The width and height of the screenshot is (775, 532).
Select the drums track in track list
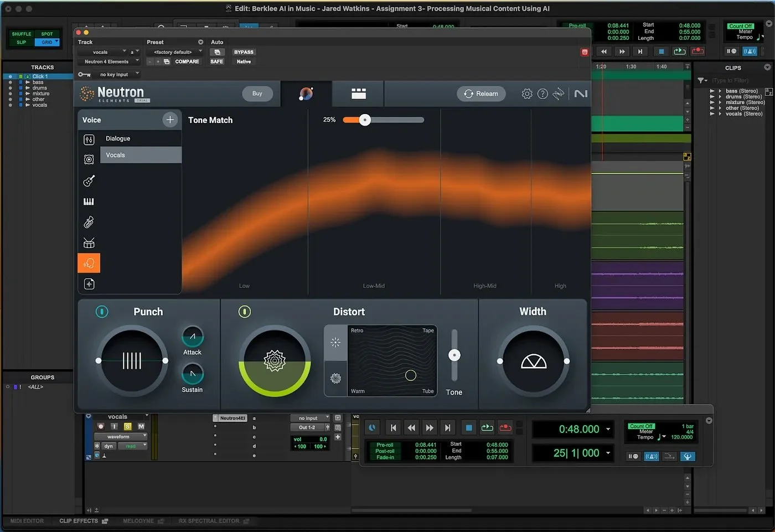click(x=39, y=87)
